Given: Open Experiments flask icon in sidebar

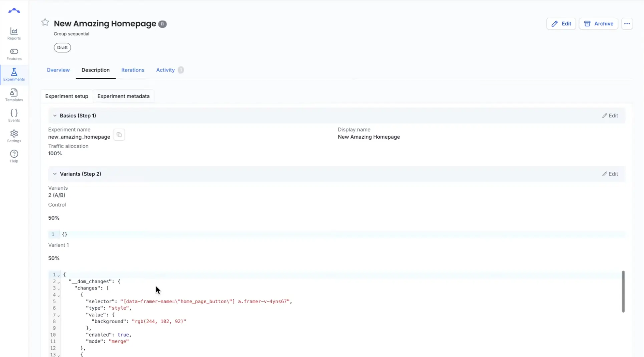Looking at the screenshot, I should pos(14,74).
